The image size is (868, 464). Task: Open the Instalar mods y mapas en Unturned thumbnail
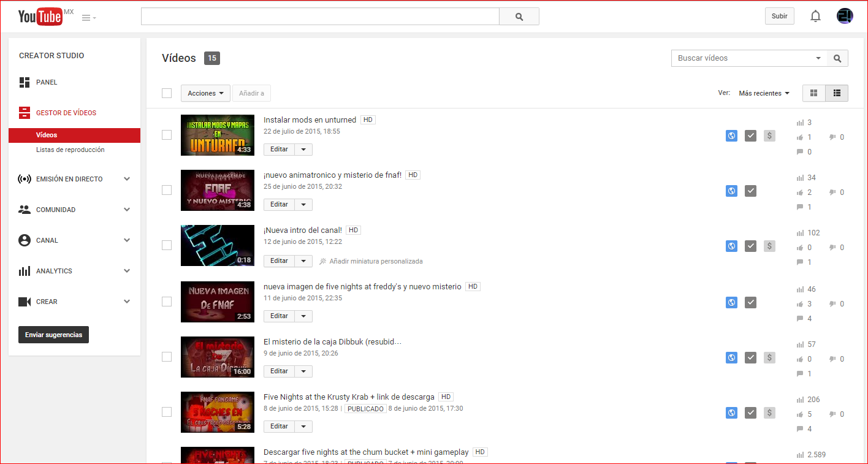pyautogui.click(x=218, y=135)
